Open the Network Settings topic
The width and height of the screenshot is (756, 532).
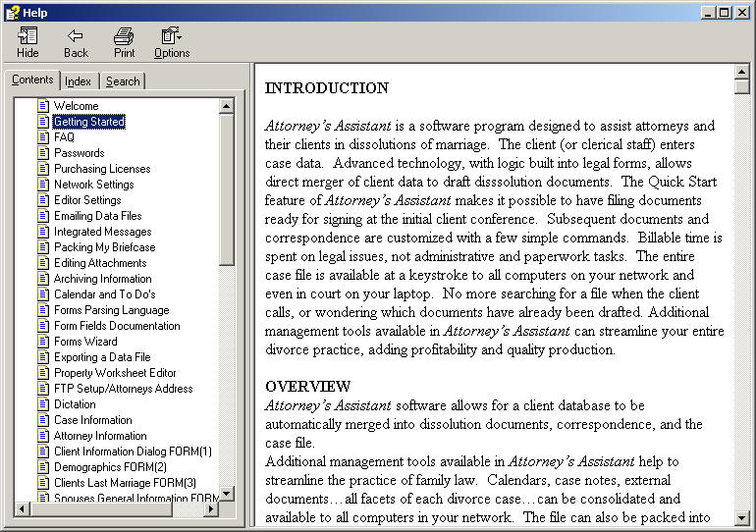(93, 185)
